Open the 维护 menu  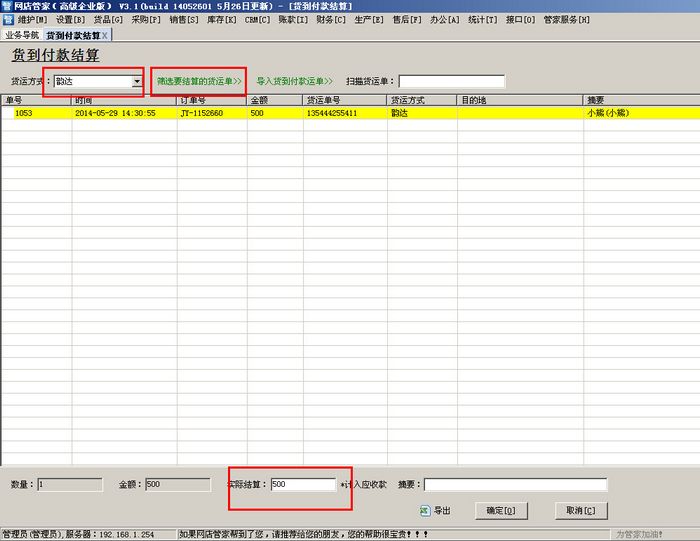(x=32, y=20)
